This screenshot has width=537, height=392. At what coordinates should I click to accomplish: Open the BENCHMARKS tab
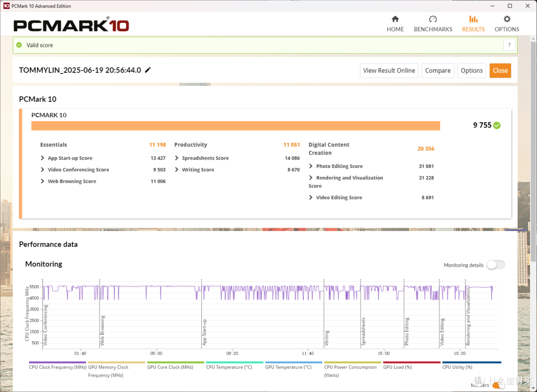pyautogui.click(x=433, y=24)
